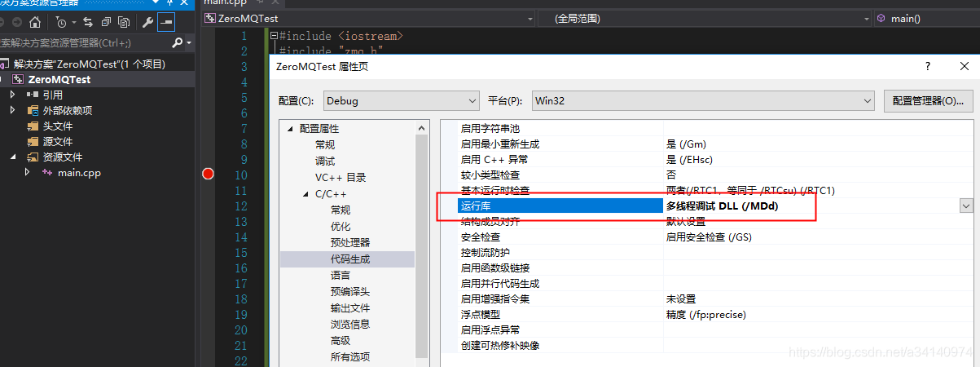Select the 输出文件 property page

(350, 307)
